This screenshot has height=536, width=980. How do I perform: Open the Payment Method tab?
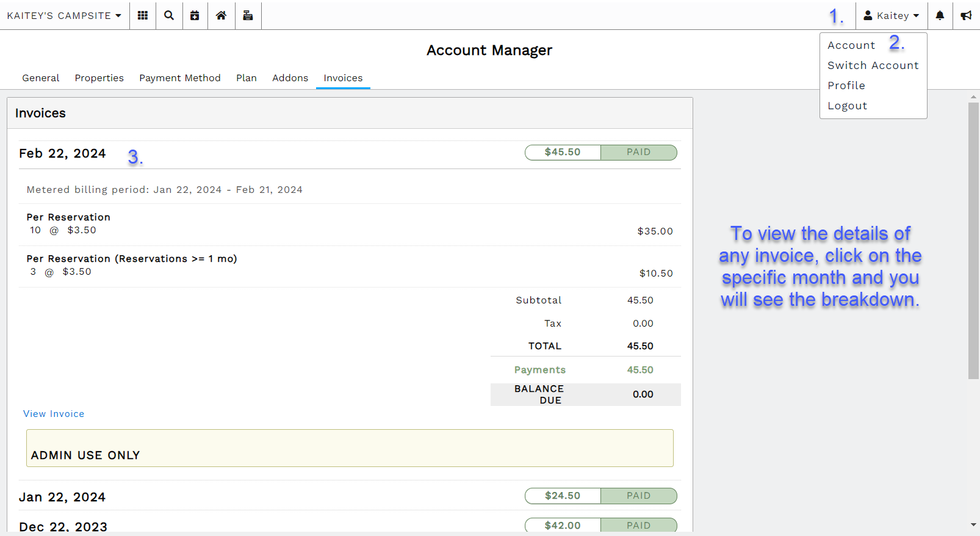pos(180,78)
